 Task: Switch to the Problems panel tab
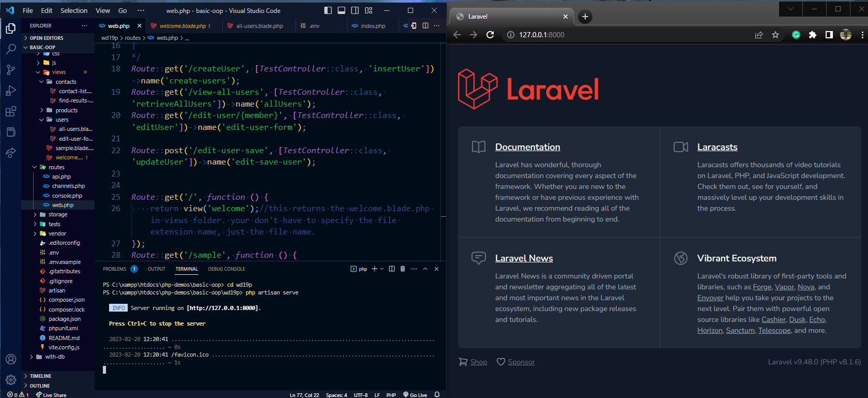coord(115,269)
